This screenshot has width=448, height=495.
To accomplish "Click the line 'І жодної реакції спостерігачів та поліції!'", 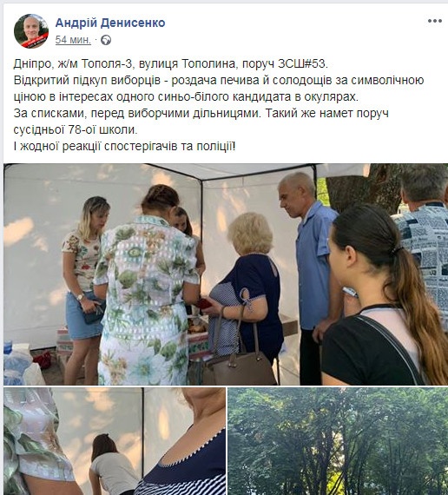I will pos(124,146).
